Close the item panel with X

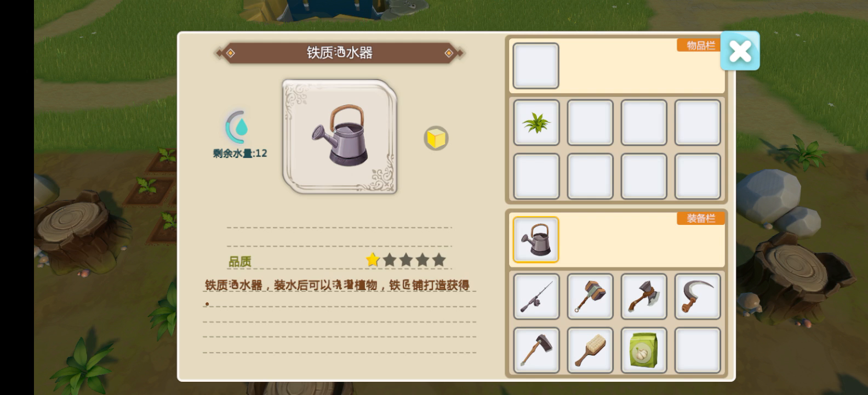740,51
